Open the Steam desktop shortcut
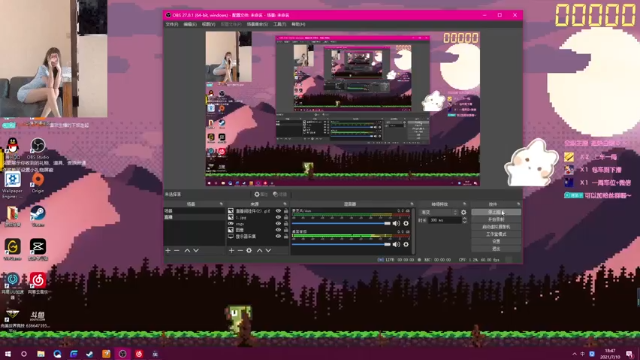Viewport: 640px width, 360px height. coord(38,216)
